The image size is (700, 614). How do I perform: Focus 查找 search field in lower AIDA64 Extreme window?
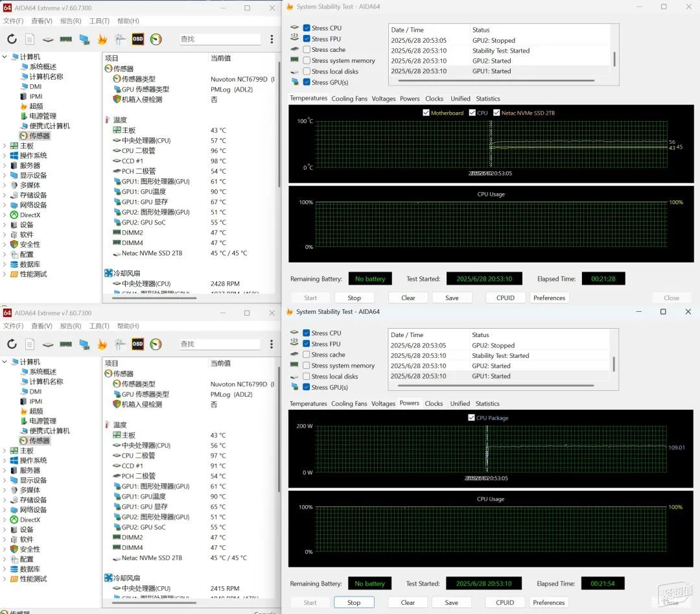220,344
